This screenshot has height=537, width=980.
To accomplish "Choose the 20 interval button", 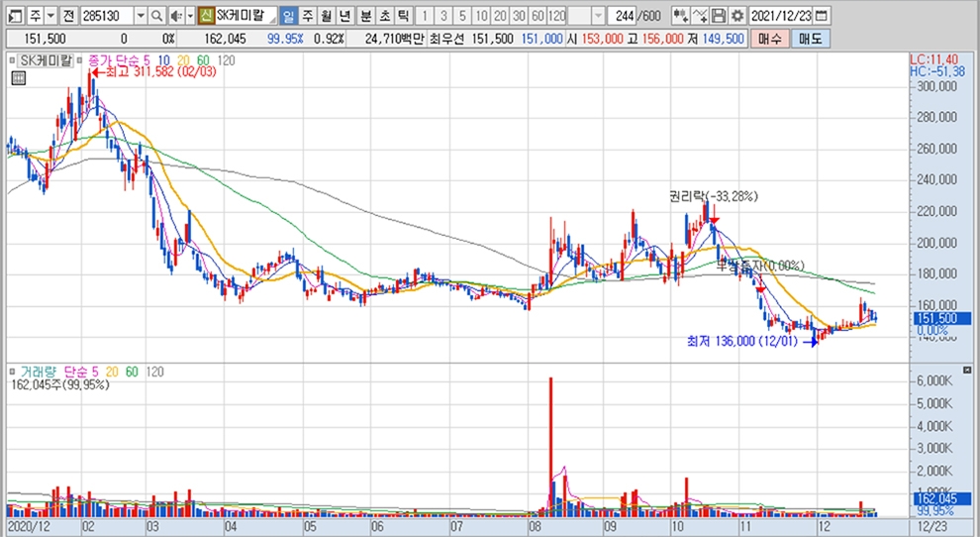I will pyautogui.click(x=499, y=16).
